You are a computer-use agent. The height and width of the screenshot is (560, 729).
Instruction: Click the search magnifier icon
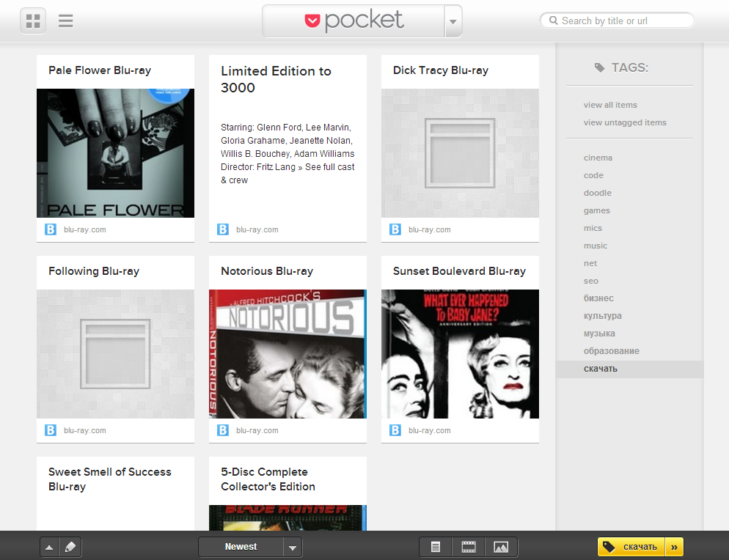[x=553, y=21]
